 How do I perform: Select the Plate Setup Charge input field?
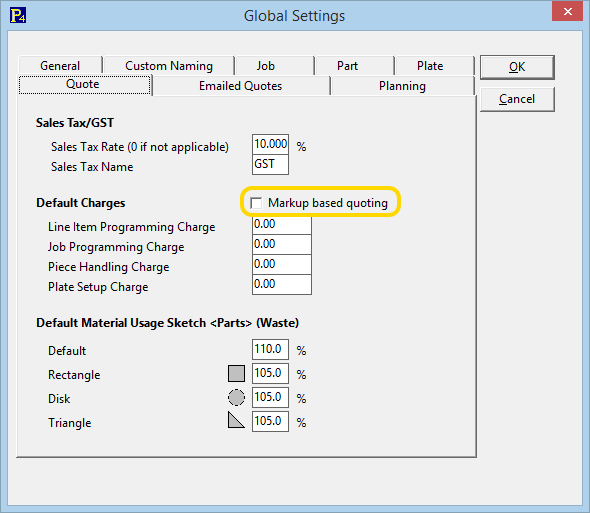tap(281, 284)
